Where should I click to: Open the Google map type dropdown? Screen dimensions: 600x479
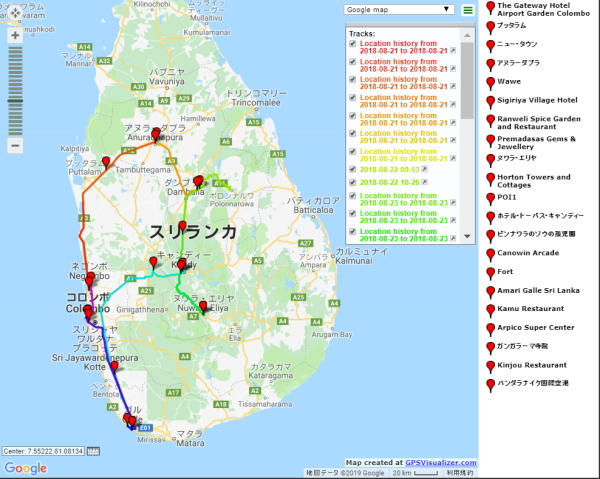(x=399, y=10)
